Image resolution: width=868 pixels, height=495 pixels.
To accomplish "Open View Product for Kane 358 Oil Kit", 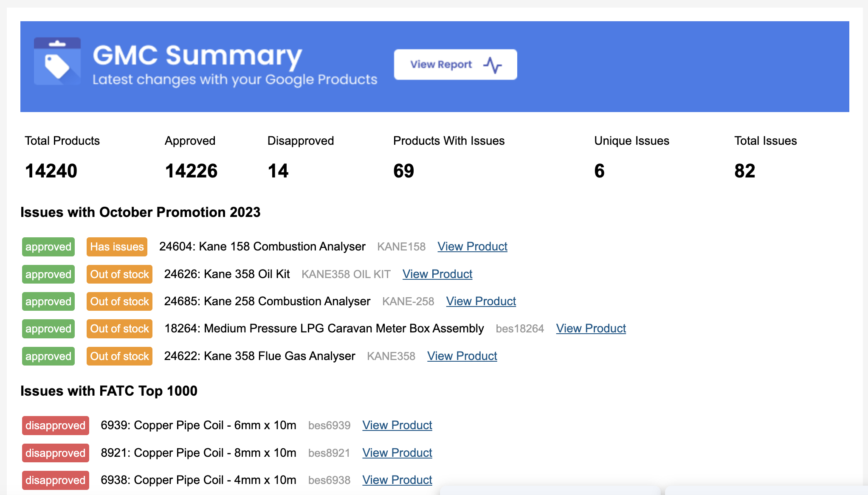I will [437, 274].
